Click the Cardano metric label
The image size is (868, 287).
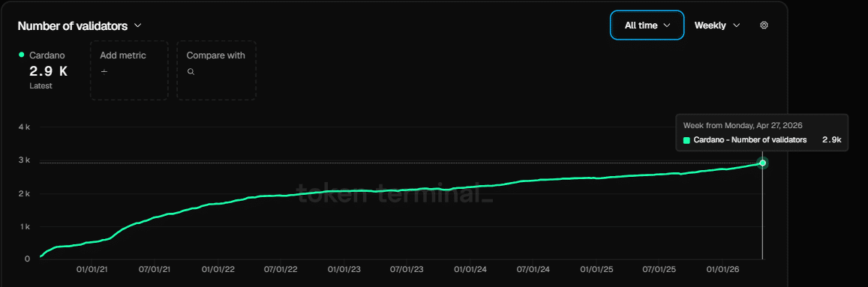click(47, 55)
